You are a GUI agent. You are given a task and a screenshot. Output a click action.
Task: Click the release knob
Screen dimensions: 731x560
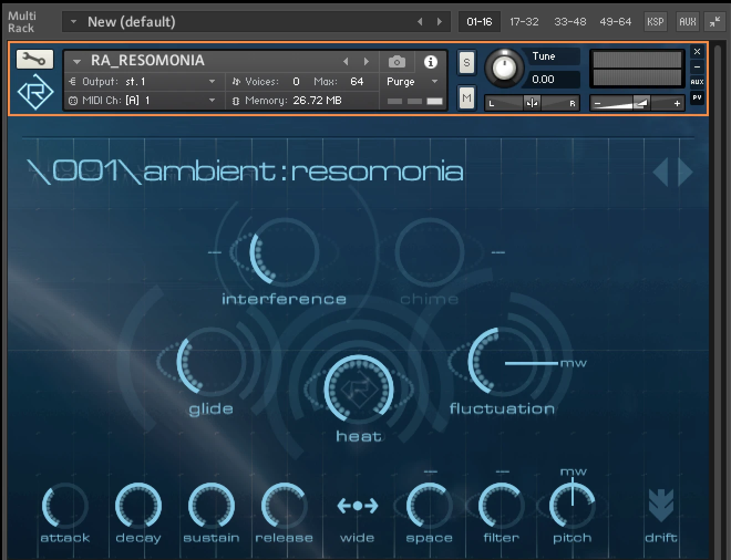click(x=284, y=506)
